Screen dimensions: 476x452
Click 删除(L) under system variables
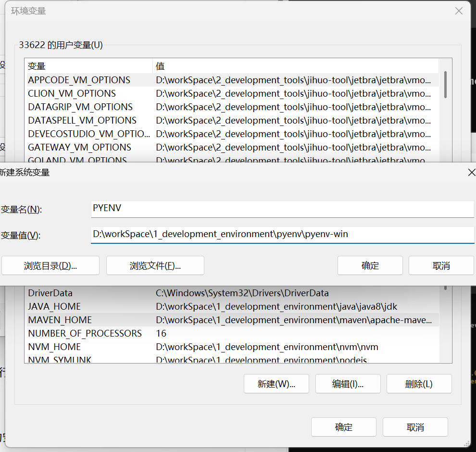click(x=419, y=384)
